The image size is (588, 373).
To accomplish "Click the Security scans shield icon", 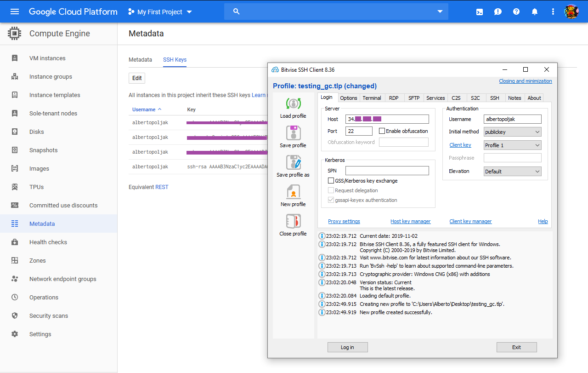I will pyautogui.click(x=15, y=316).
